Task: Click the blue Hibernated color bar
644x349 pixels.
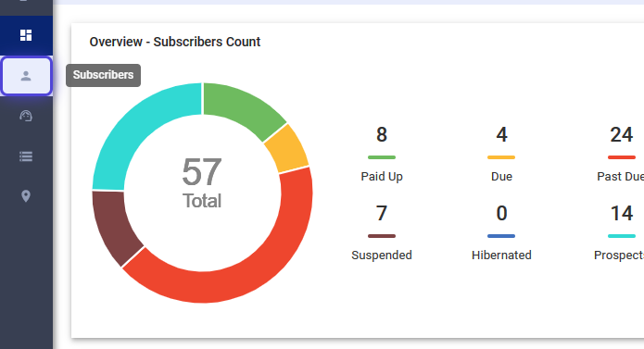Action: (501, 236)
